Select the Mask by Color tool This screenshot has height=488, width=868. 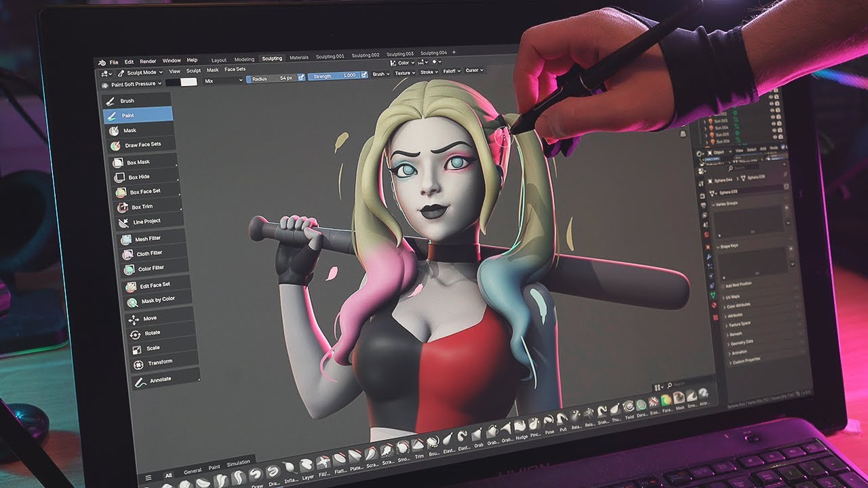[x=158, y=300]
